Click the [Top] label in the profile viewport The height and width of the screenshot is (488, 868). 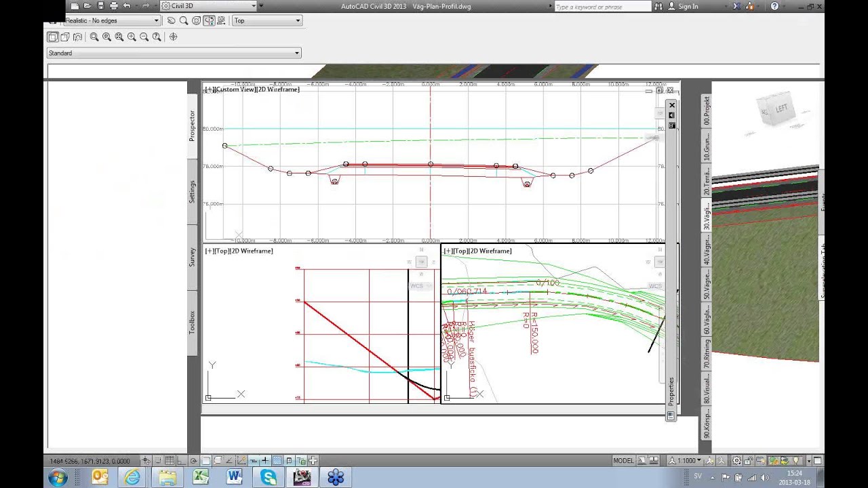pos(221,251)
